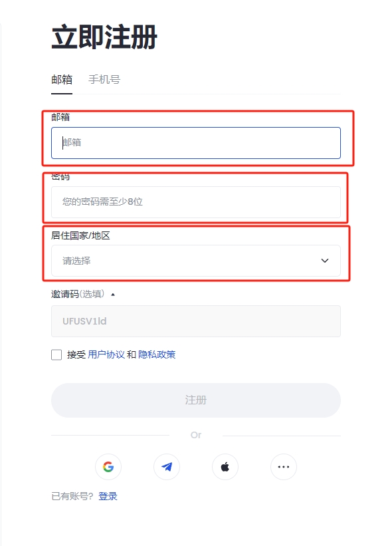The image size is (392, 546).
Task: Click the 已有账号? text
Action: pos(72,496)
